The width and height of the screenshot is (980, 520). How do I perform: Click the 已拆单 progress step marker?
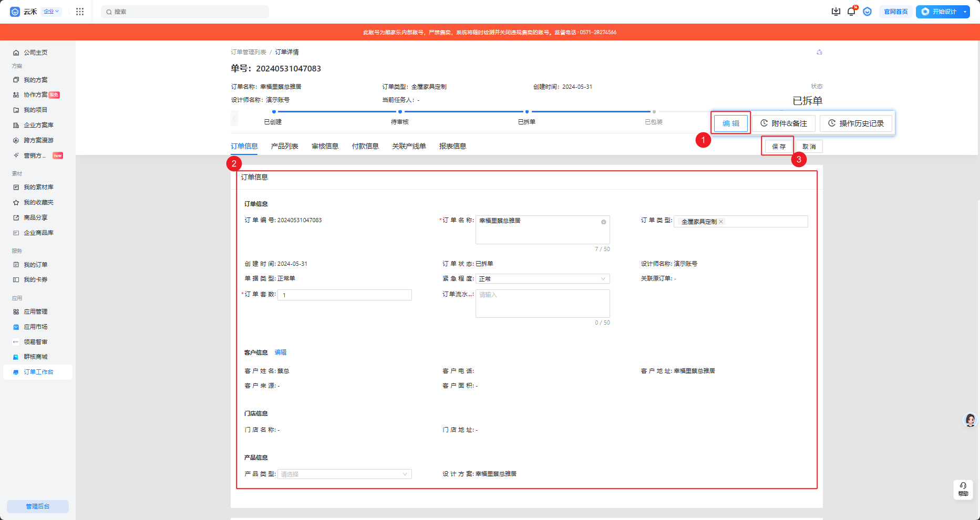point(527,112)
